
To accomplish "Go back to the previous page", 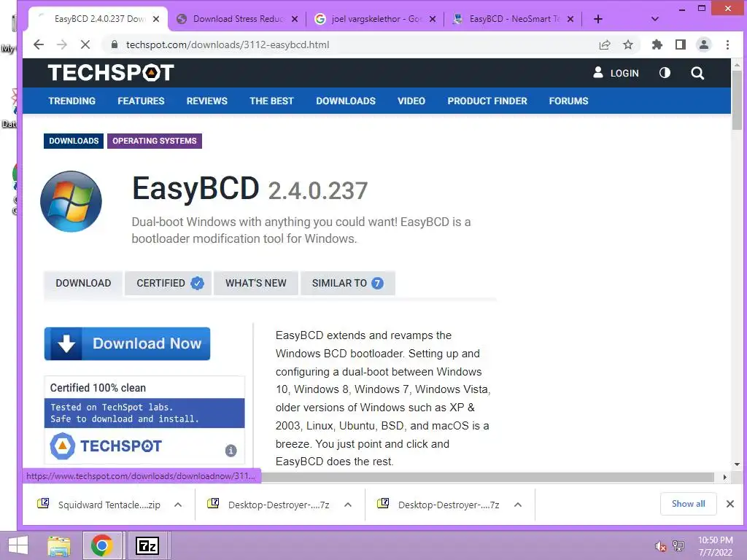I will [39, 44].
